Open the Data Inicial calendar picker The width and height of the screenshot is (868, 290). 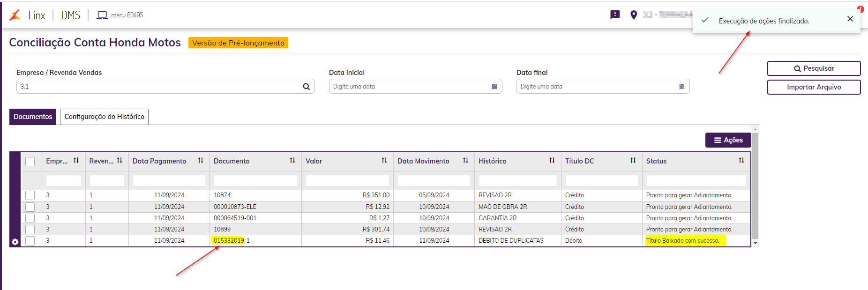tap(494, 87)
